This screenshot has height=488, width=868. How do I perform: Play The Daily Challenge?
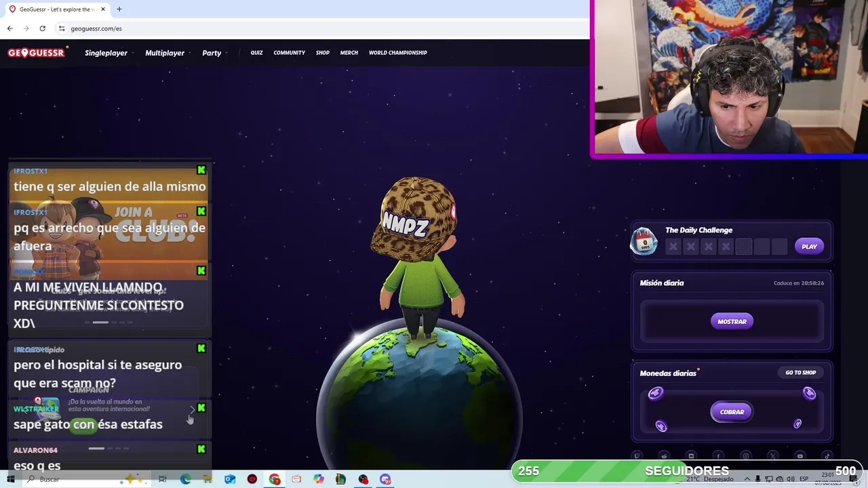[x=809, y=247]
